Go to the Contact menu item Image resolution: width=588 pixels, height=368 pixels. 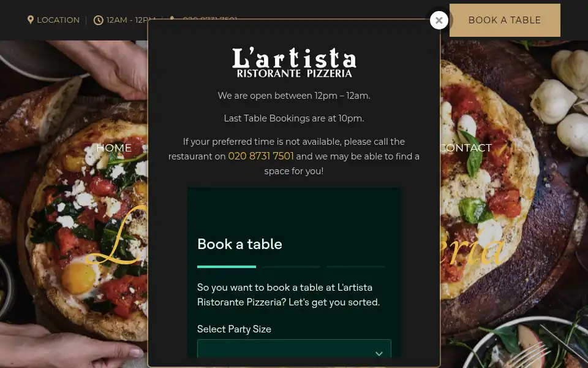click(x=466, y=148)
